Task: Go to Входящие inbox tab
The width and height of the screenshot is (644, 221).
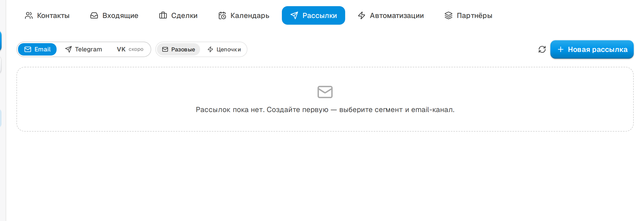Action: [x=114, y=15]
